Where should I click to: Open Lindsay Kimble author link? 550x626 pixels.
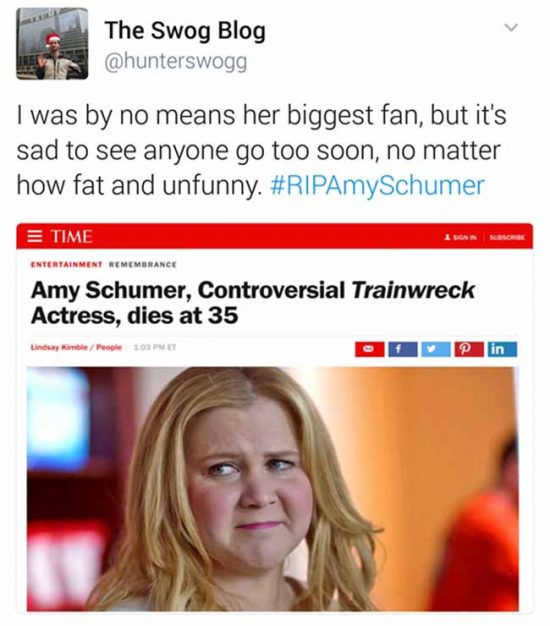[x=59, y=347]
